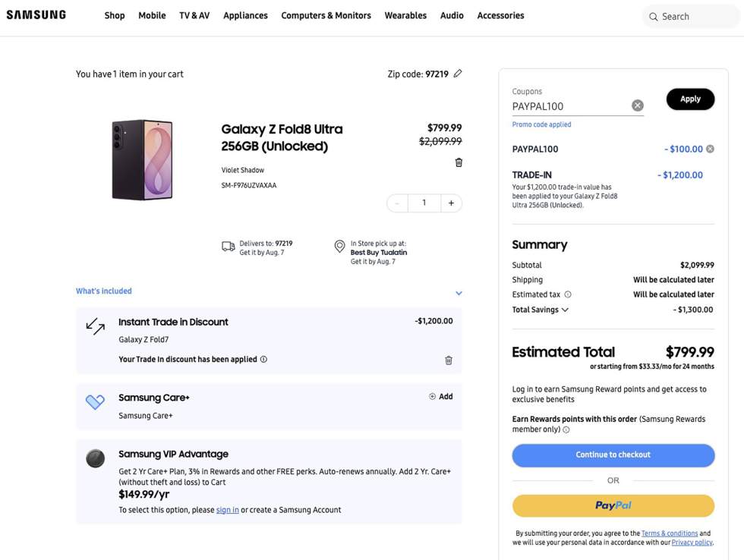Click the Samsung logo
Viewport: 744px width, 560px height.
(x=36, y=15)
